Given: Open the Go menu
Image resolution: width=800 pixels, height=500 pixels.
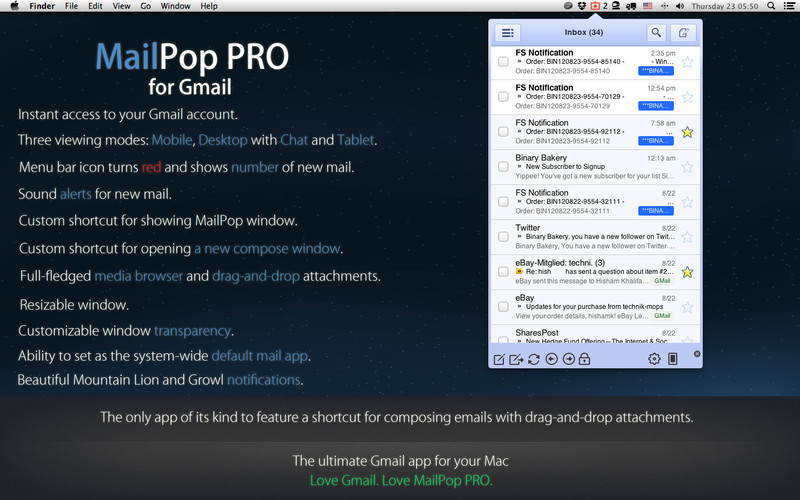Looking at the screenshot, I should [145, 6].
